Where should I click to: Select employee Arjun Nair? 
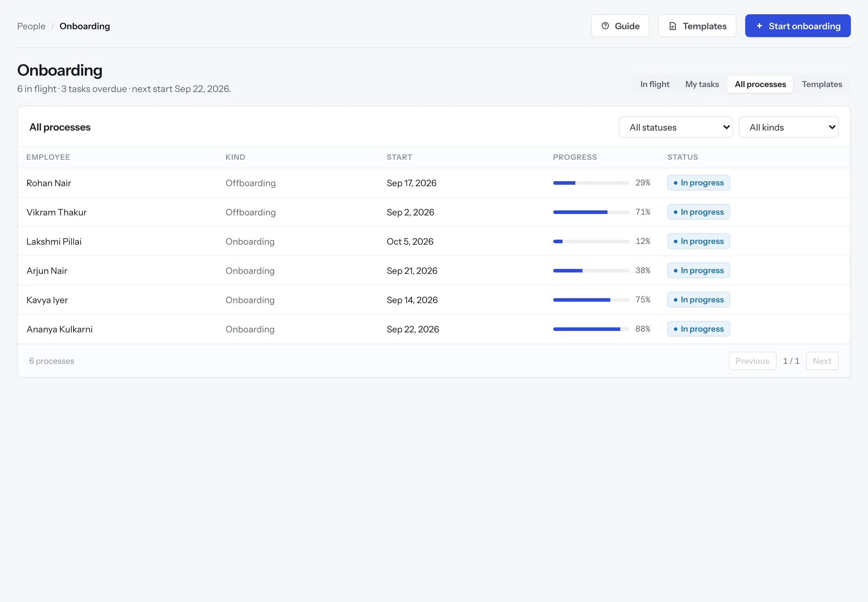(x=47, y=271)
